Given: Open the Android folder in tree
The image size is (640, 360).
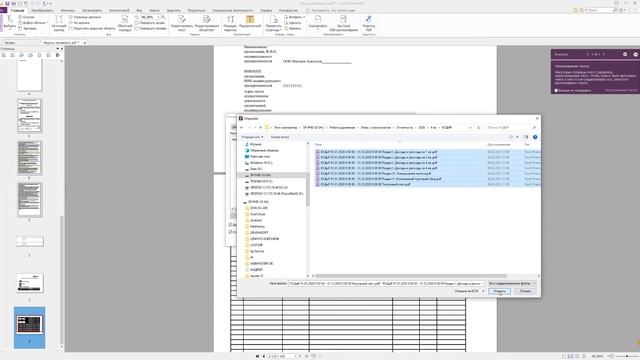Looking at the screenshot, I should point(256,220).
